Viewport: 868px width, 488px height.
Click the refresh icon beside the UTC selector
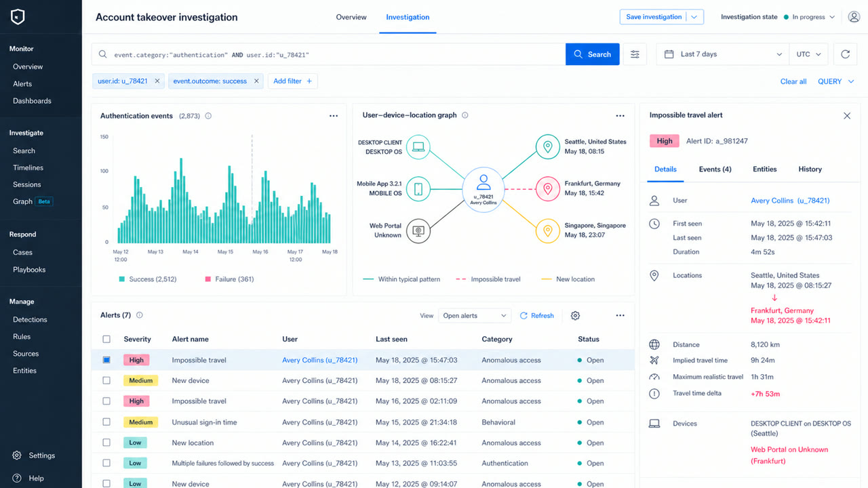click(845, 54)
